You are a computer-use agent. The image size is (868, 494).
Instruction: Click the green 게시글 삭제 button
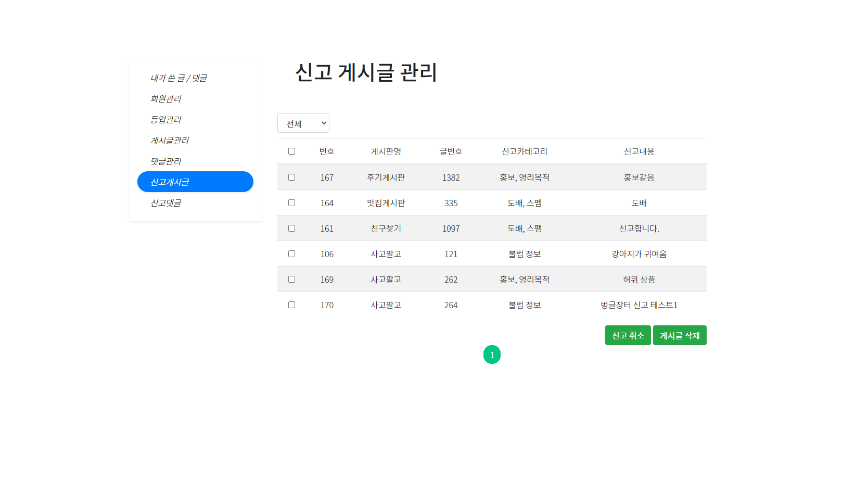(680, 335)
